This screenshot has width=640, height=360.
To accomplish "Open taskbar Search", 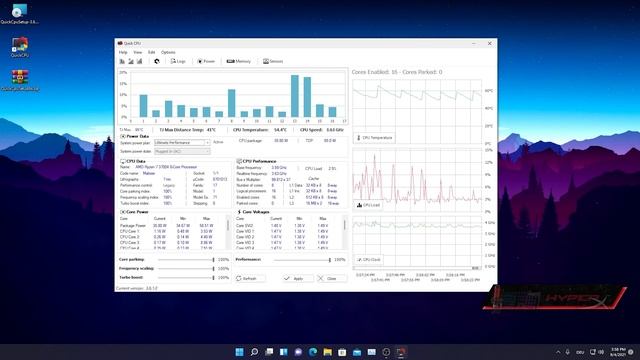I will pos(254,352).
